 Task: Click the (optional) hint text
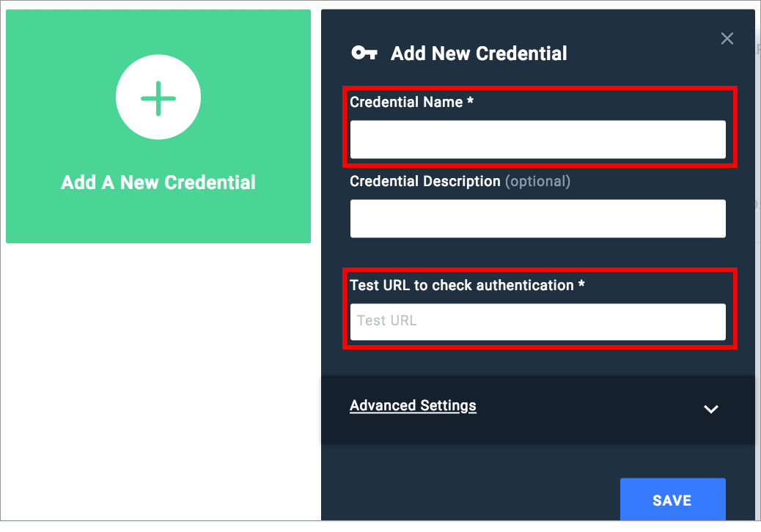537,182
